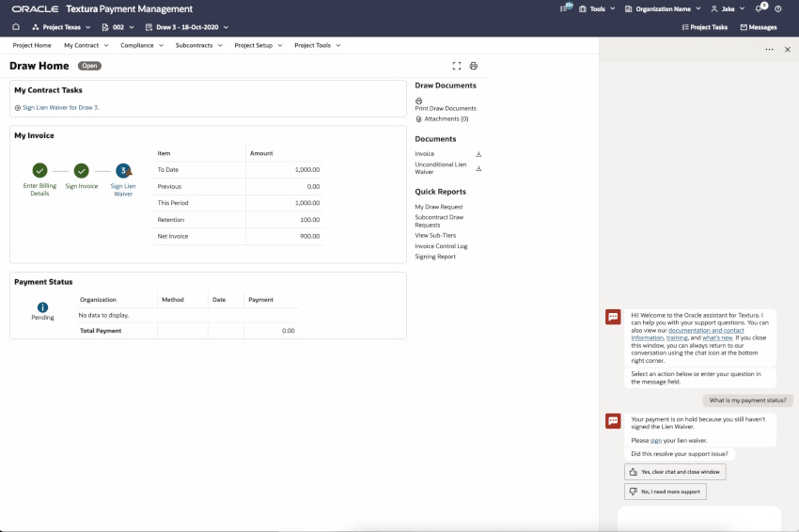Expand the Tools dropdown menu
799x532 pixels.
pos(598,8)
